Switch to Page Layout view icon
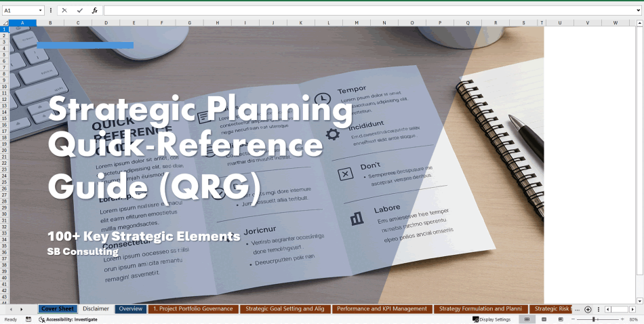 (x=544, y=319)
